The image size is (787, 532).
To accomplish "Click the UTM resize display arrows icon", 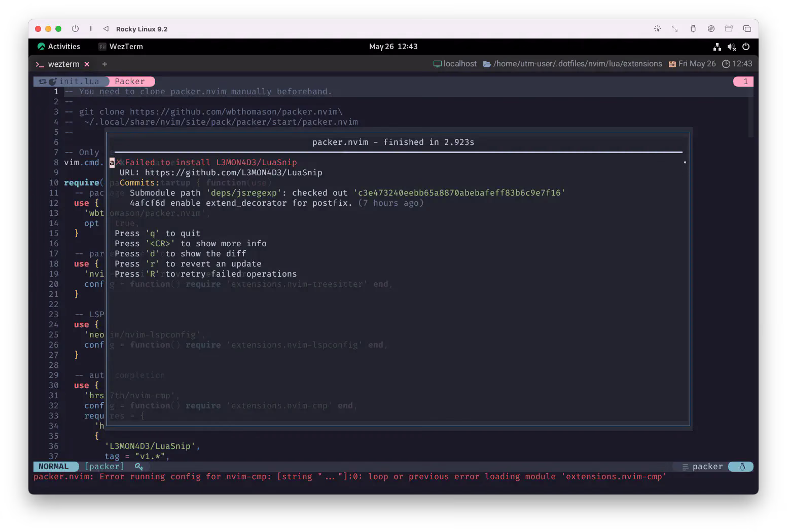I will coord(674,29).
